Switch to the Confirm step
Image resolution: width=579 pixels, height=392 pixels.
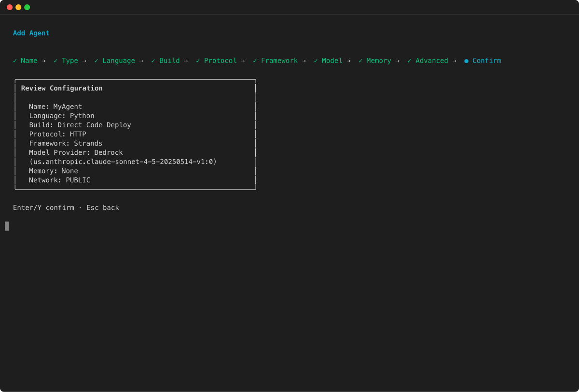(486, 60)
